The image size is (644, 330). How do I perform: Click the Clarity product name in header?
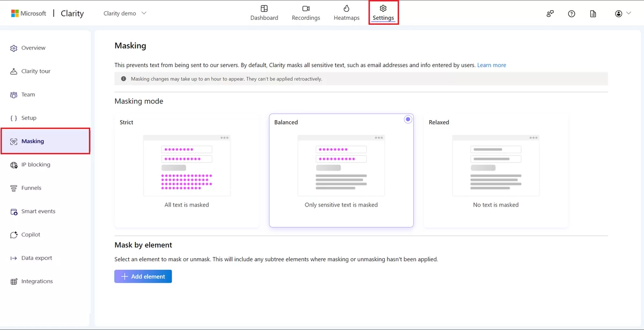pos(72,13)
